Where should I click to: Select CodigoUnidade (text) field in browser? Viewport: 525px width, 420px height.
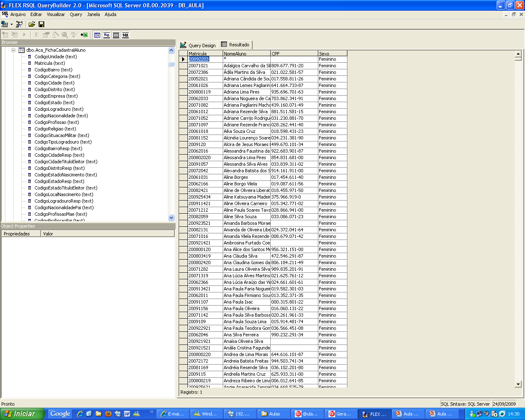coord(55,57)
